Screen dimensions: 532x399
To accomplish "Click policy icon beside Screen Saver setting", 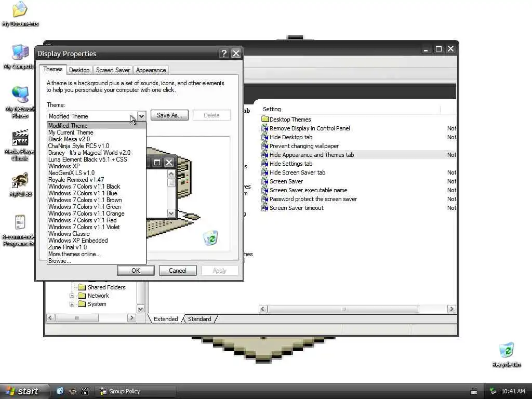I will point(264,181).
